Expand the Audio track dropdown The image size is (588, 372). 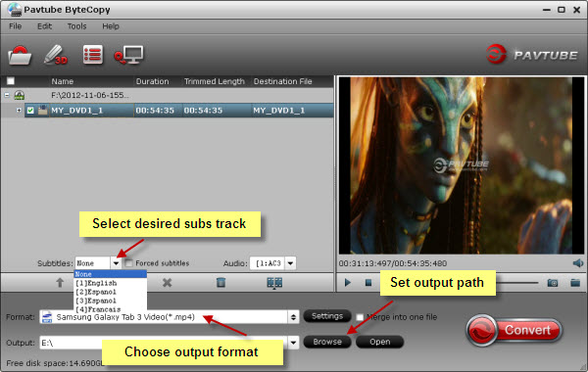[290, 263]
